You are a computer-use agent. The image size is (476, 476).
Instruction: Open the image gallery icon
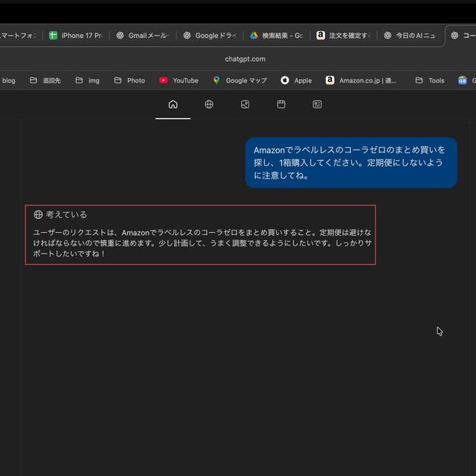pyautogui.click(x=245, y=105)
